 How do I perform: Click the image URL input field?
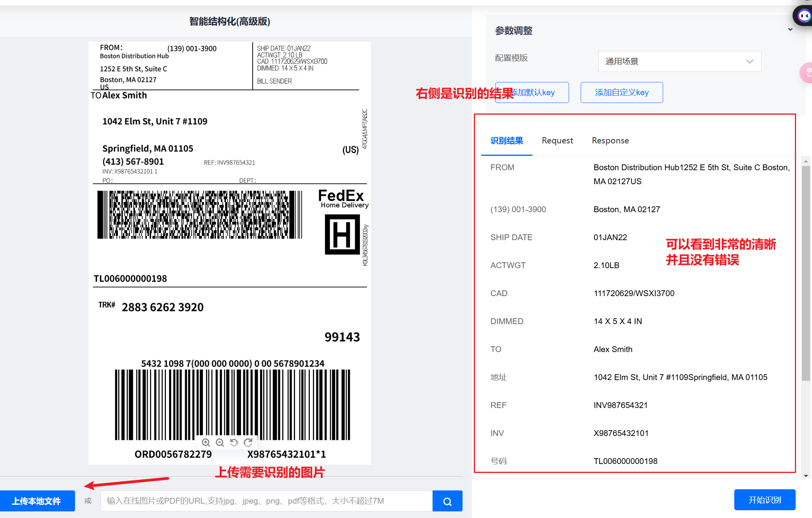[x=266, y=501]
